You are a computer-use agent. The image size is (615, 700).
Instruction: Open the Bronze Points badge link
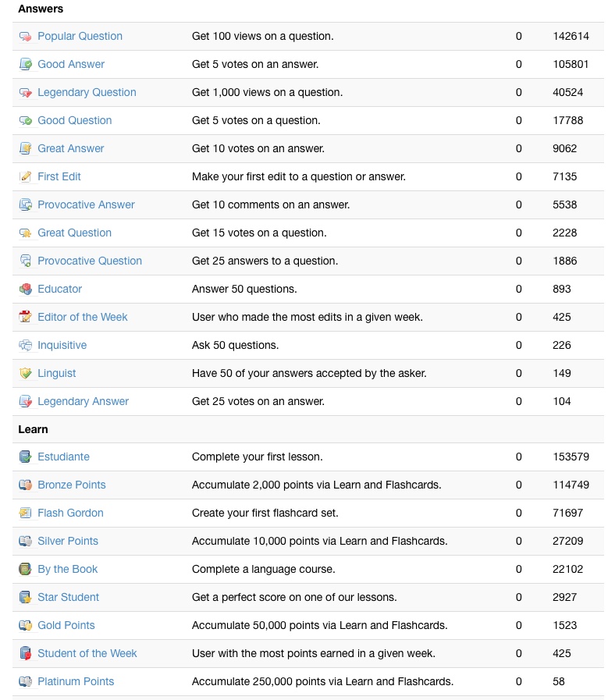pos(71,485)
